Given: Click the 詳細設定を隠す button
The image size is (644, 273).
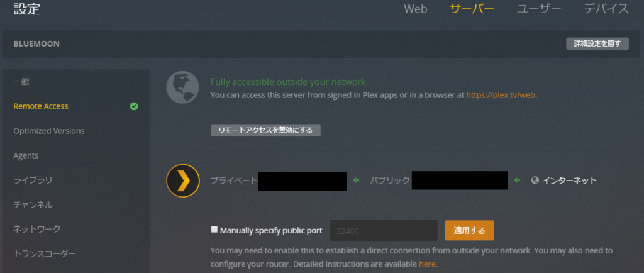Looking at the screenshot, I should pyautogui.click(x=597, y=43).
